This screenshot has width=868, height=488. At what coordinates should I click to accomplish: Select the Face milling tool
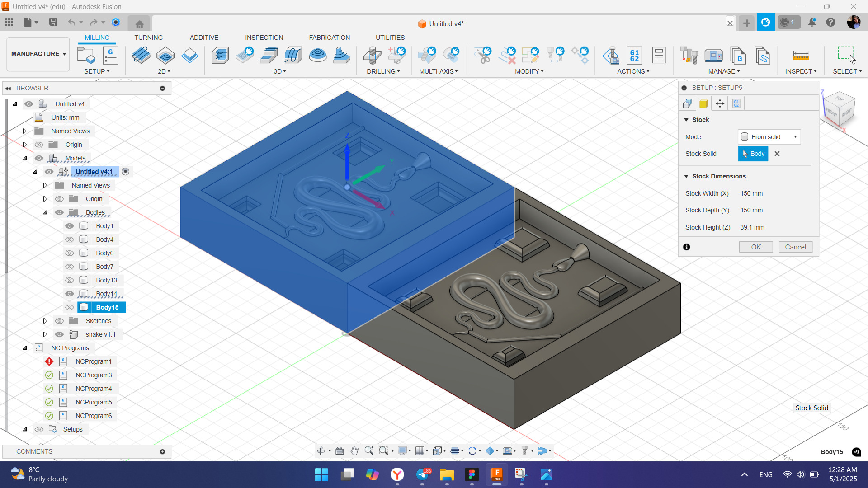click(190, 56)
